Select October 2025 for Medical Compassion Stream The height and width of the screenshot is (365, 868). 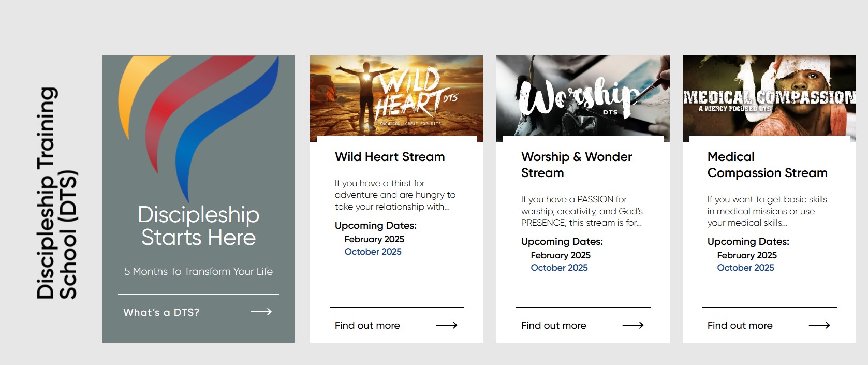pos(745,268)
